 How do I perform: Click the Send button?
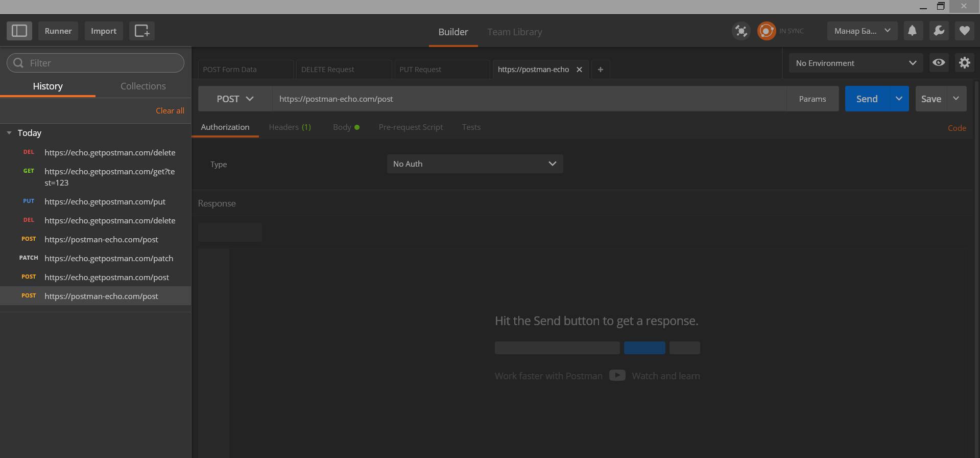(x=867, y=99)
